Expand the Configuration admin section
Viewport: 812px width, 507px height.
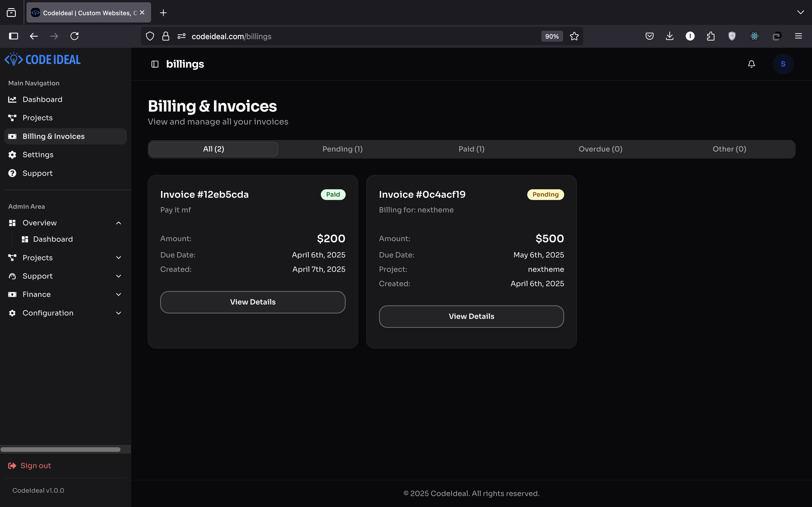pyautogui.click(x=118, y=313)
